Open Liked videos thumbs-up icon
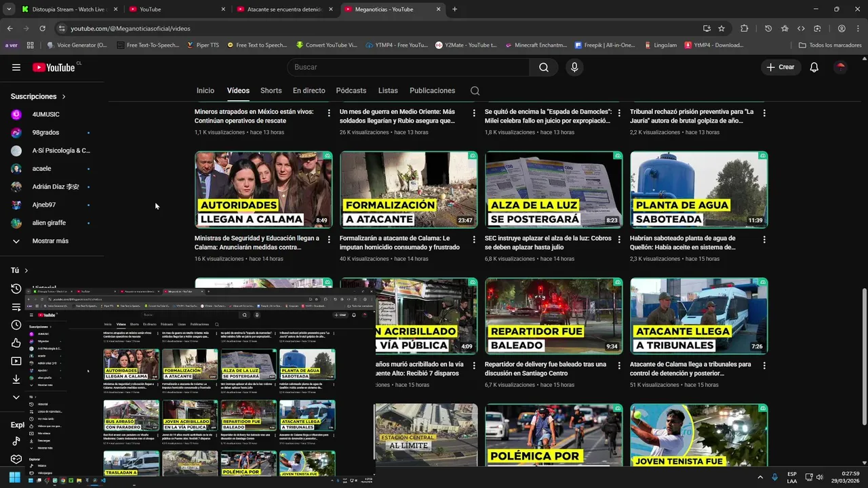 pyautogui.click(x=16, y=343)
